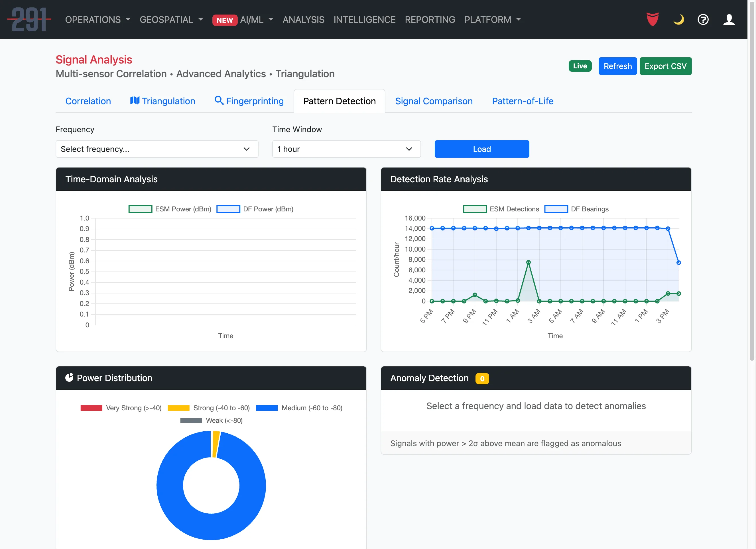756x549 pixels.
Task: Open help via the question mark icon
Action: pyautogui.click(x=703, y=19)
